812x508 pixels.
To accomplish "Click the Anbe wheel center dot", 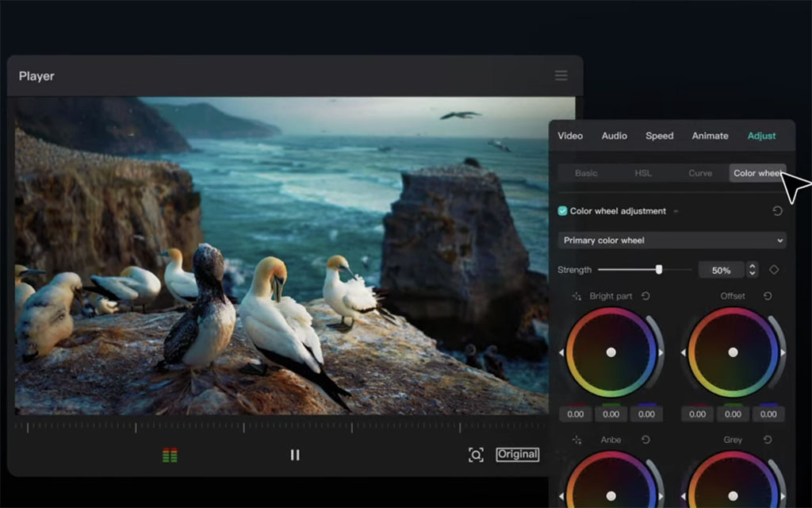I will (x=611, y=496).
